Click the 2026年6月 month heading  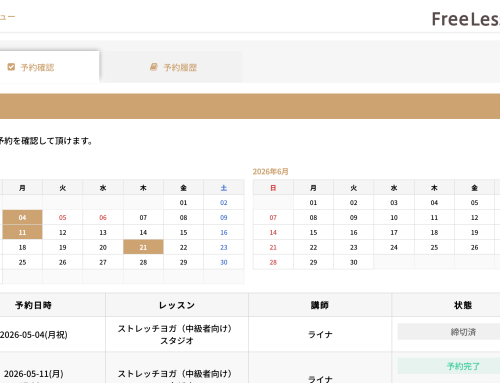(x=270, y=171)
